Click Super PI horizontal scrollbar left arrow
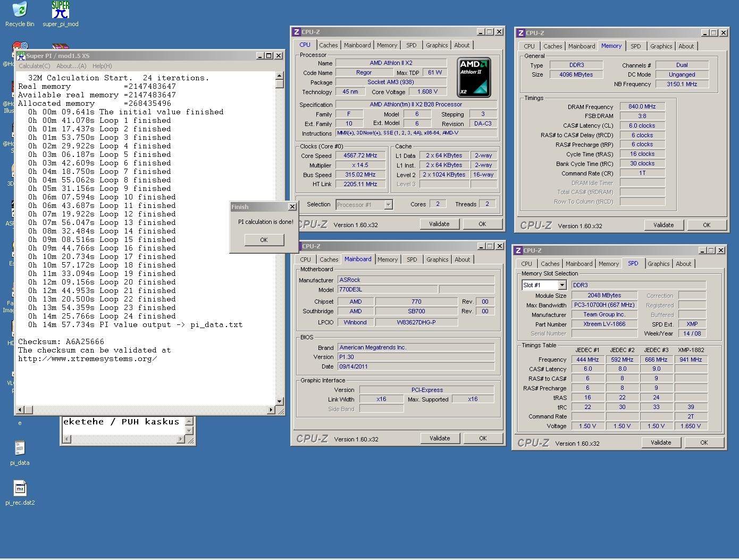The width and height of the screenshot is (739, 560). tap(21, 410)
